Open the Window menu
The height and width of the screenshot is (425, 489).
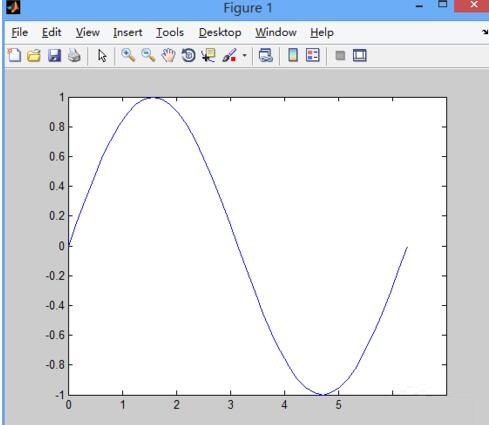(x=276, y=32)
